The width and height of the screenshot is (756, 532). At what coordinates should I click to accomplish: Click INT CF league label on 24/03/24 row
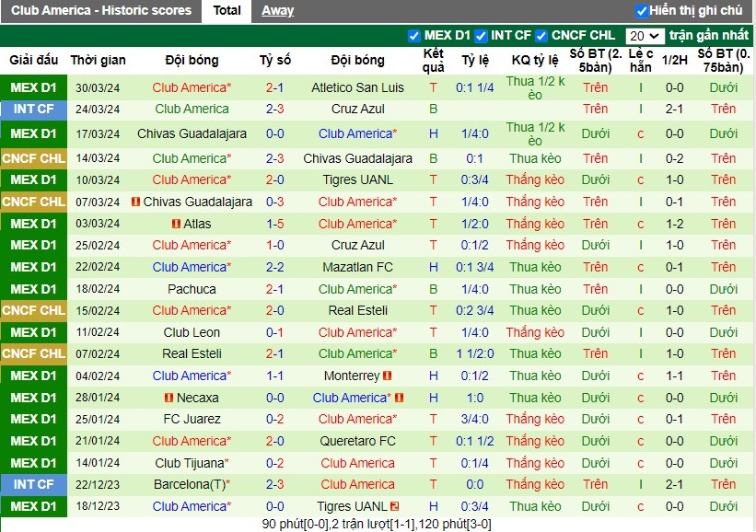[x=34, y=109]
